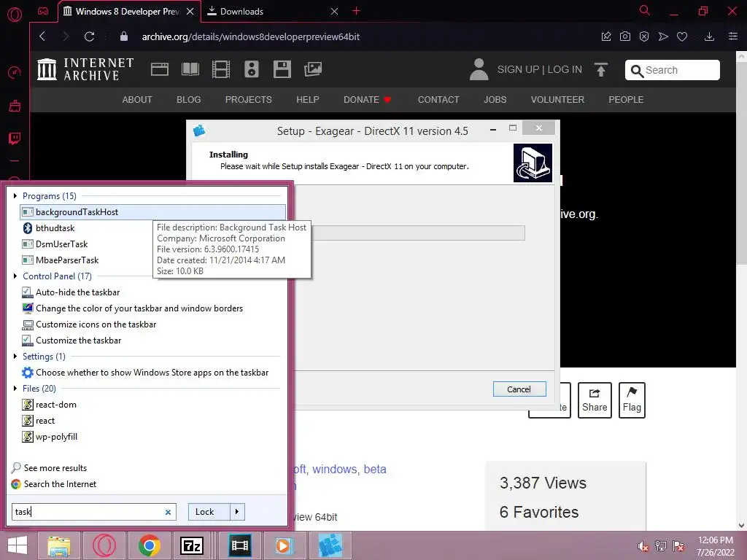This screenshot has width=747, height=560.
Task: Click muted volume tray icon
Action: pos(643,546)
